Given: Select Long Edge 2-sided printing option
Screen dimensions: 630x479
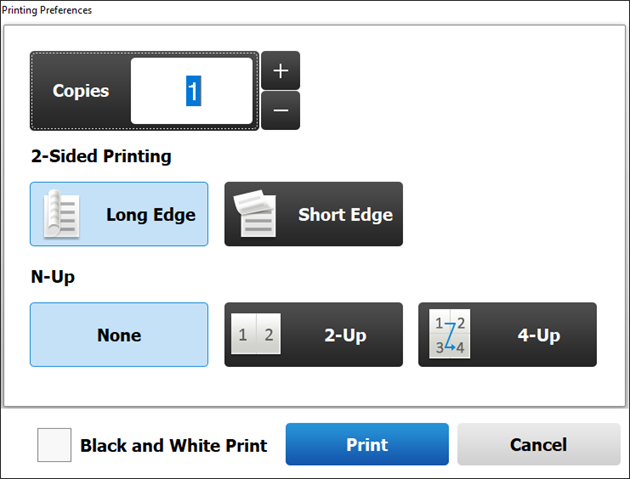Looking at the screenshot, I should (x=119, y=214).
